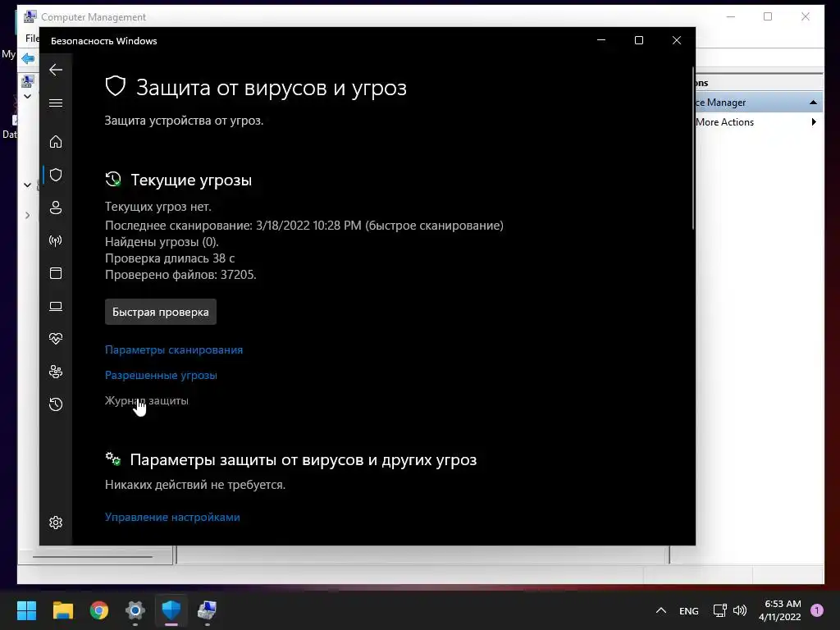
Task: Open File Explorer from taskbar
Action: [62, 610]
